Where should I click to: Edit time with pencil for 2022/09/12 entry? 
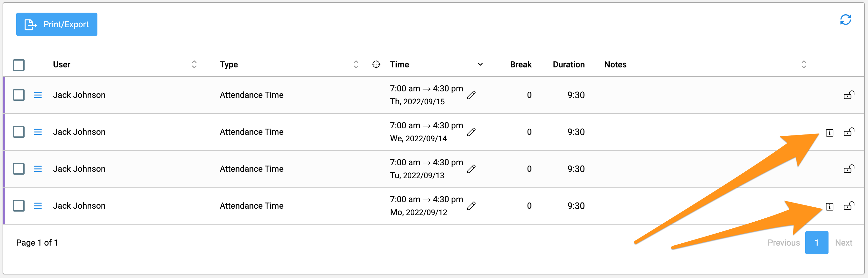point(472,206)
